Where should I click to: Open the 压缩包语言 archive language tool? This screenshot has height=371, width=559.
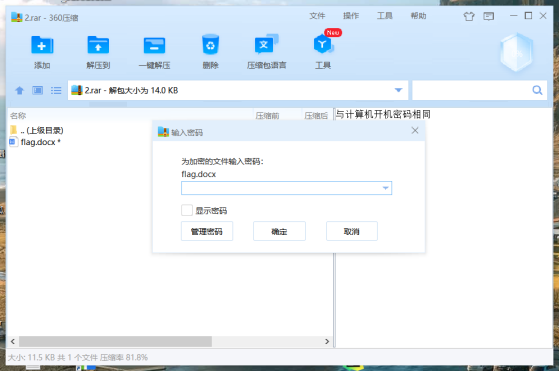click(x=266, y=44)
